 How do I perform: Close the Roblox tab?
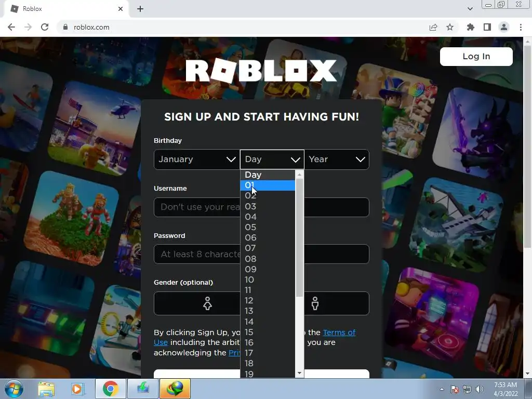point(121,9)
